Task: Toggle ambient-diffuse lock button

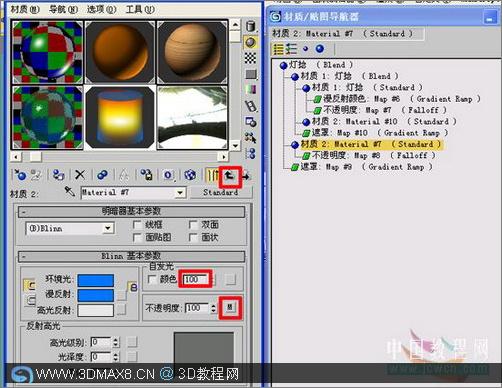Action: click(30, 286)
